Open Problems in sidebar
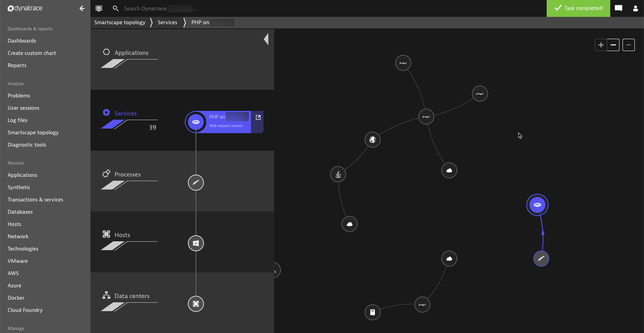Screen dimensions: 644x333 coord(19,96)
